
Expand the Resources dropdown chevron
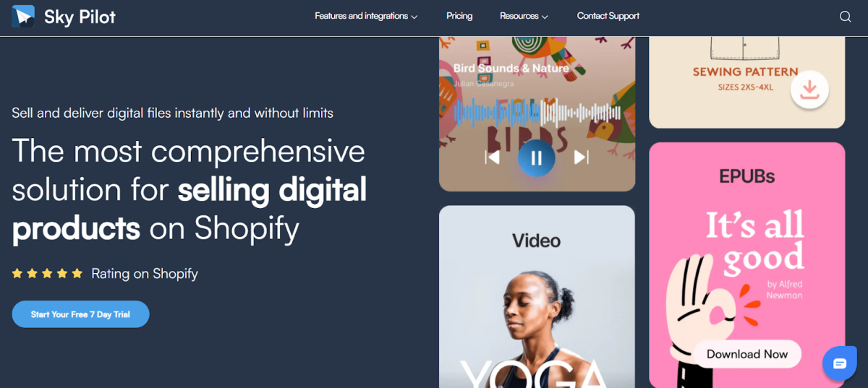pyautogui.click(x=545, y=17)
